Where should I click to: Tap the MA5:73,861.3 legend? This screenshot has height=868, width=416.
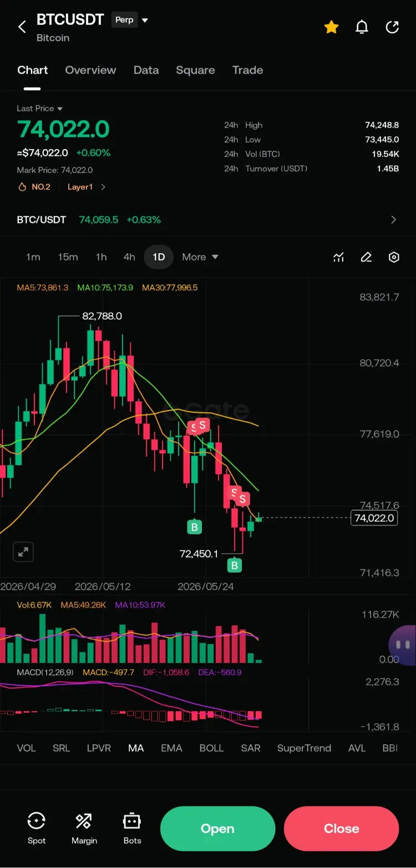tap(43, 288)
